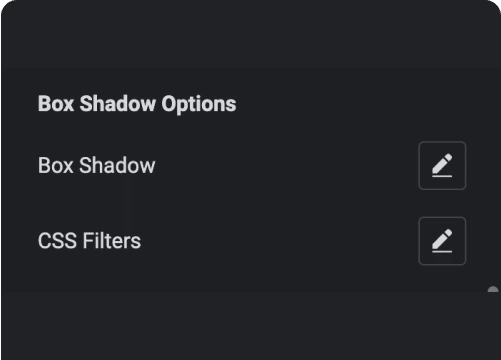501x360 pixels.
Task: Click the Box Shadow label text
Action: pos(97,165)
